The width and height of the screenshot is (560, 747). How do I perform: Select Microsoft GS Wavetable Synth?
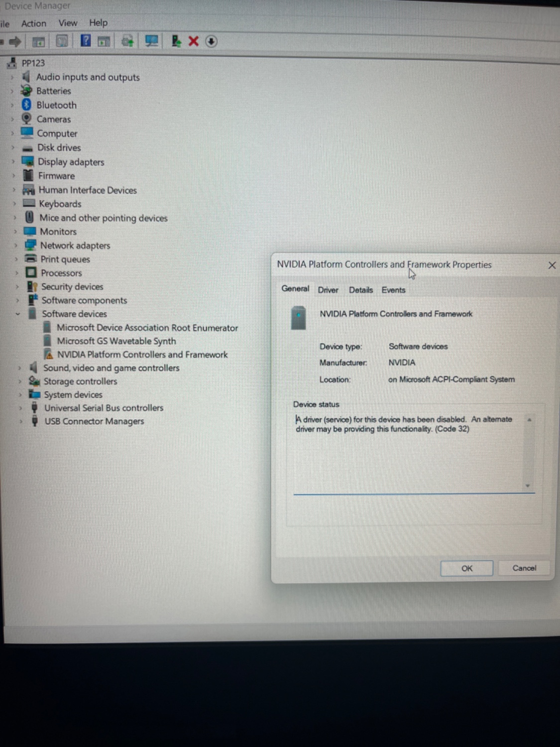coord(116,341)
